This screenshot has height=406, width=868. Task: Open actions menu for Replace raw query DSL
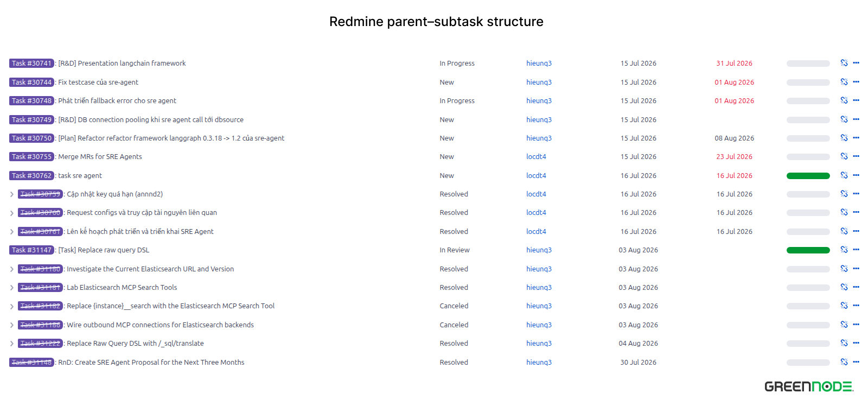click(x=856, y=250)
